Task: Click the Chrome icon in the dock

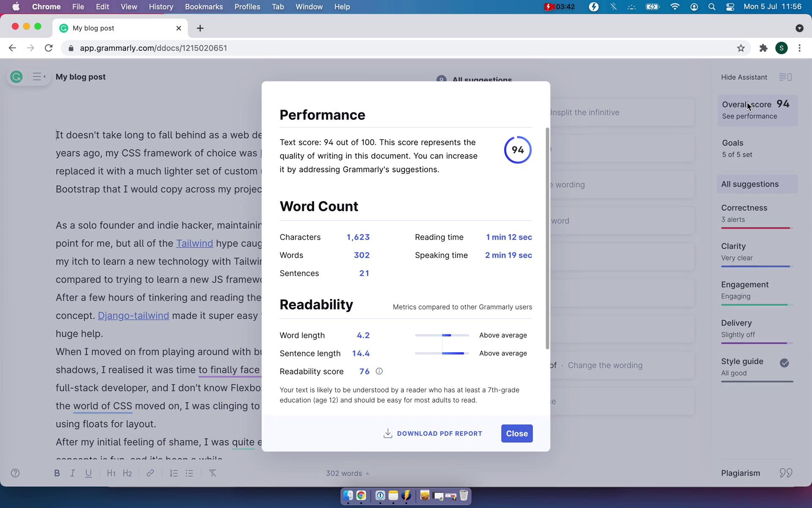Action: [x=361, y=495]
